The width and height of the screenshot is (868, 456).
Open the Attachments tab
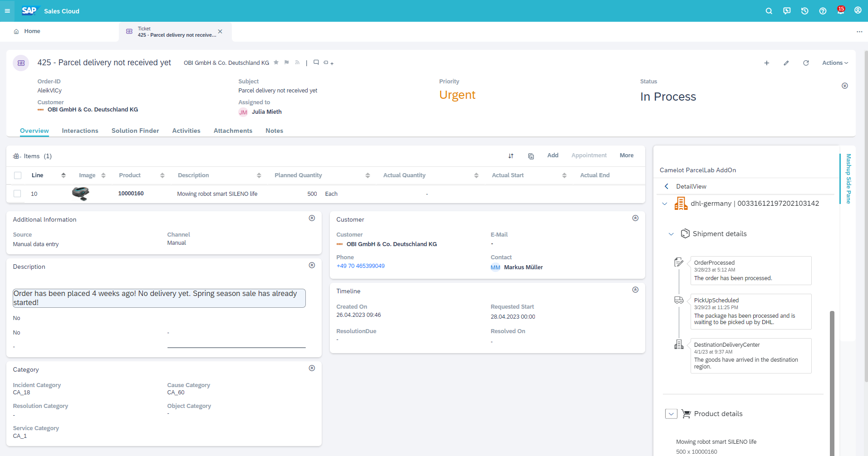[233, 131]
